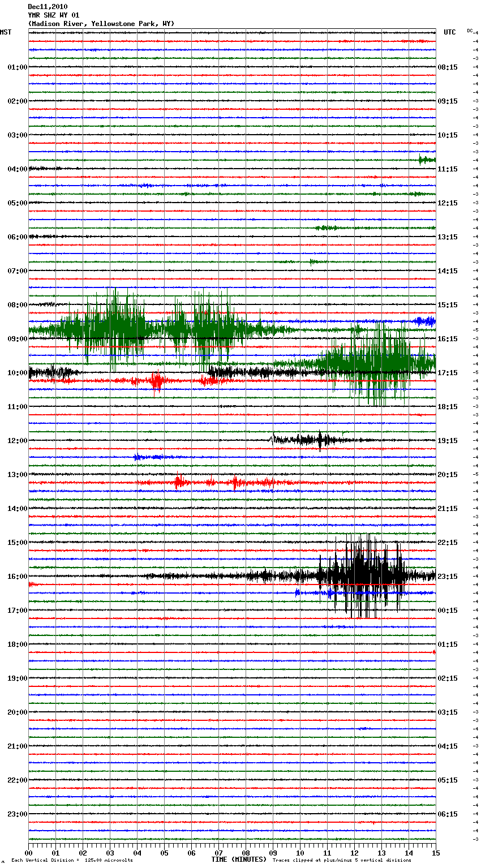
Task: Click the 14:15 UTC time label
Action: [448, 271]
